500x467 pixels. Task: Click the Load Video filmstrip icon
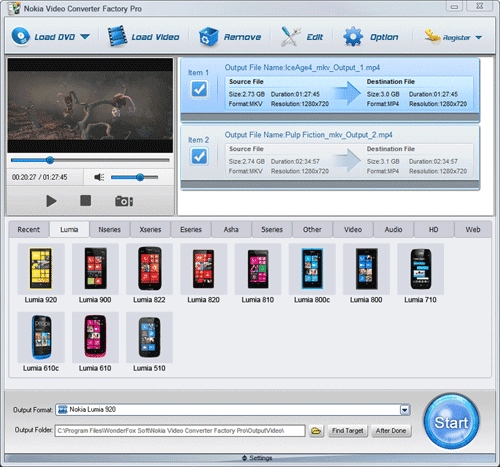pyautogui.click(x=117, y=36)
